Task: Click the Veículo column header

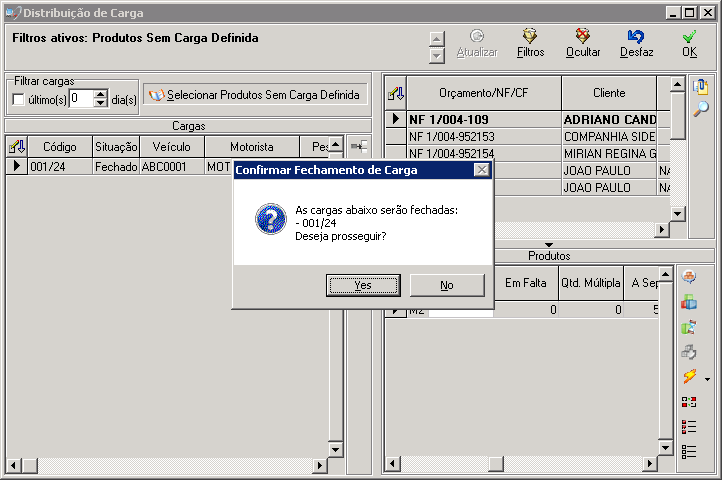Action: (172, 147)
